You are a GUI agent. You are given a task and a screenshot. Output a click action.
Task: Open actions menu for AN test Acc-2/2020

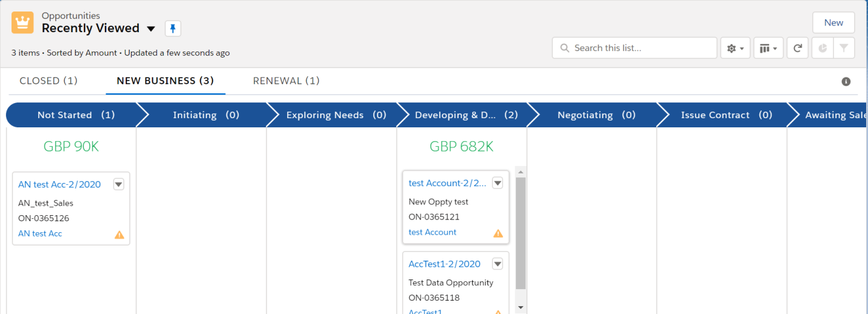pos(119,184)
